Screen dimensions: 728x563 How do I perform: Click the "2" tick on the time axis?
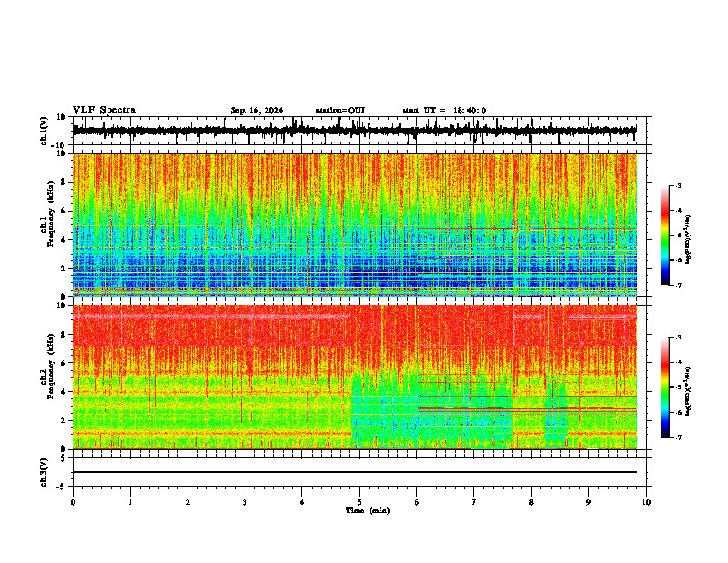[x=188, y=502]
